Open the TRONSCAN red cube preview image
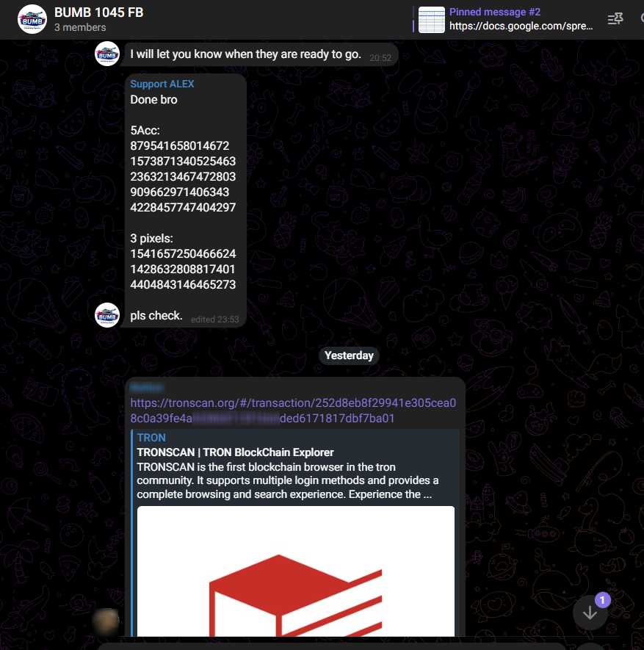Screen dimensions: 644x650 295,571
